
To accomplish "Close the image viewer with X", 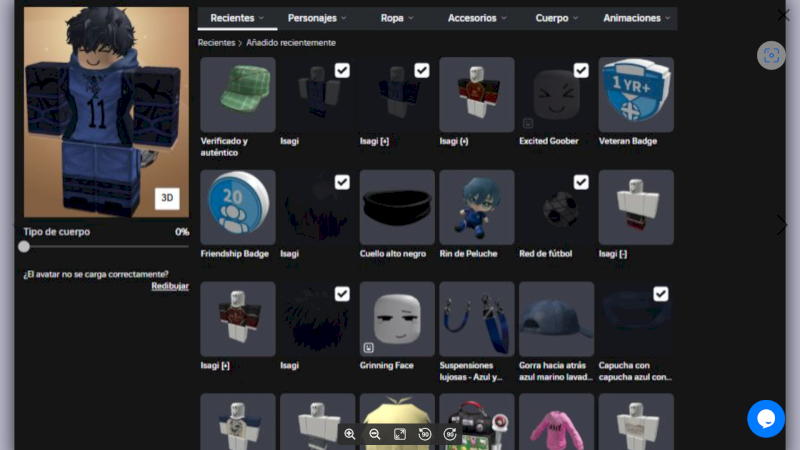I will click(783, 15).
